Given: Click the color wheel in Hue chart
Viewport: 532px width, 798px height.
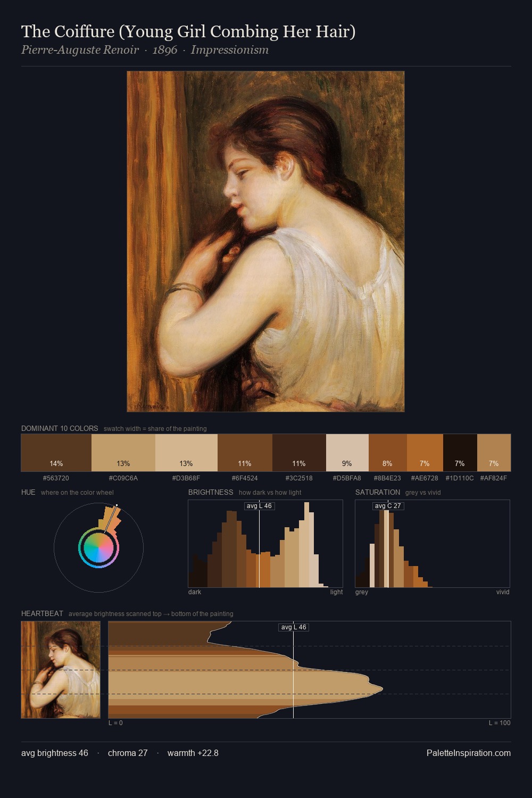Looking at the screenshot, I should point(98,548).
